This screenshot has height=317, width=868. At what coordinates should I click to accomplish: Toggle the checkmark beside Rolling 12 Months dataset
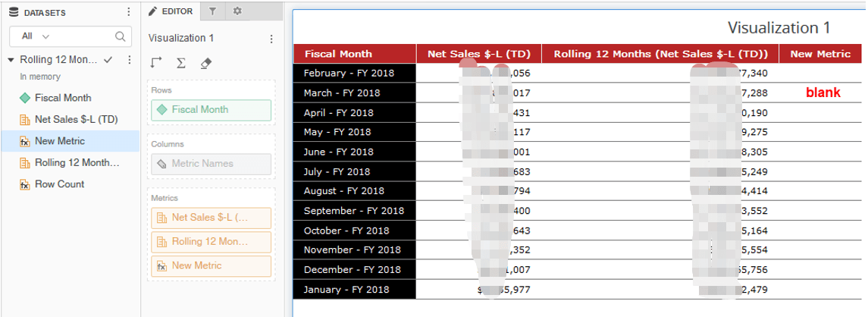click(108, 60)
